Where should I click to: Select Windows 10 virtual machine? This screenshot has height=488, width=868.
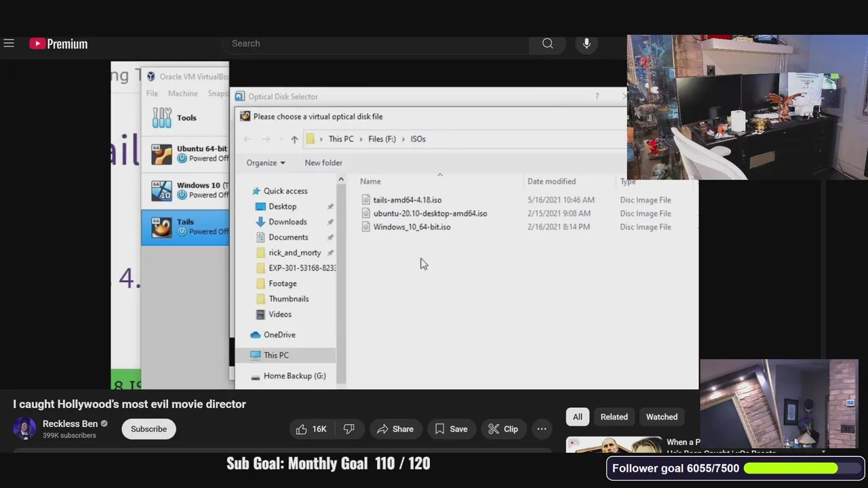[x=185, y=190]
